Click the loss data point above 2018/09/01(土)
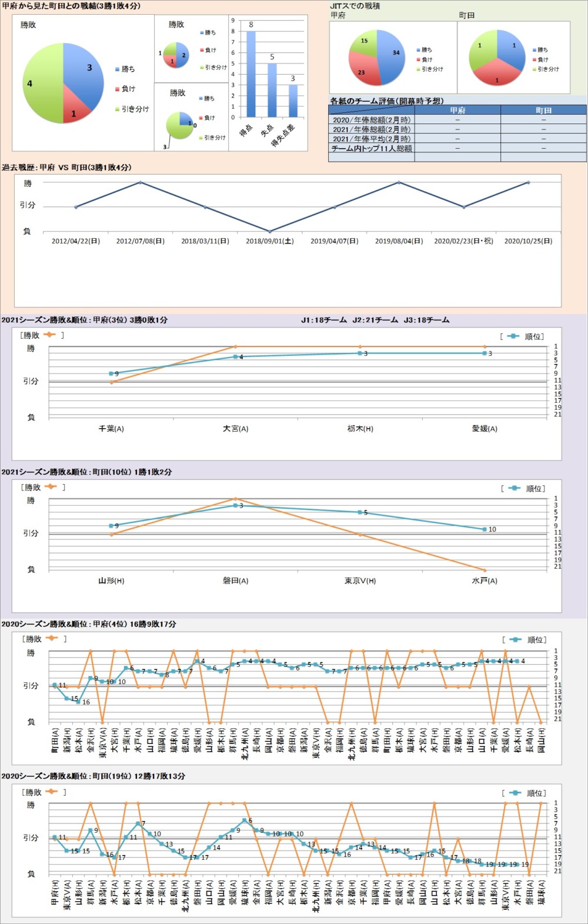Viewport: 588px width, 924px height. (269, 231)
